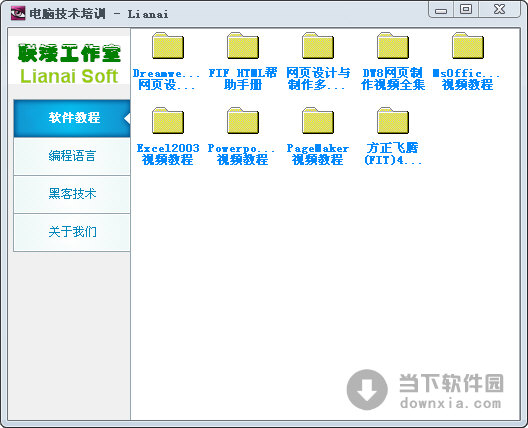Open the 方正飞腾(FIT)4 folder icon
The height and width of the screenshot is (428, 528).
(393, 121)
